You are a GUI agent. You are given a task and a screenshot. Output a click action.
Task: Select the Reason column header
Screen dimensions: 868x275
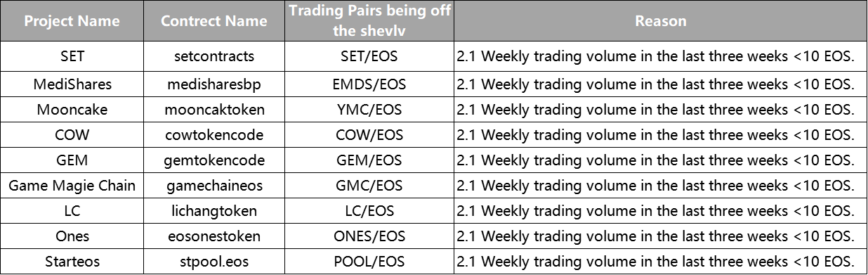[660, 21]
